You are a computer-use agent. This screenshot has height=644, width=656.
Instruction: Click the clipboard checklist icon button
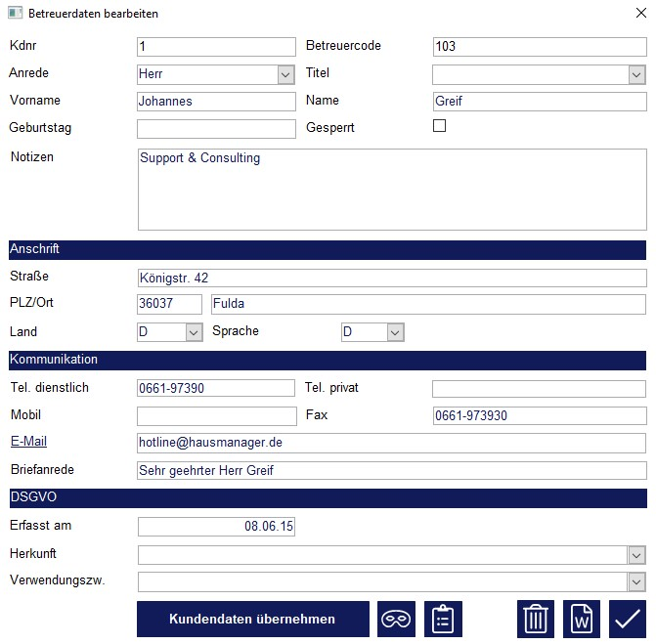coord(443,620)
